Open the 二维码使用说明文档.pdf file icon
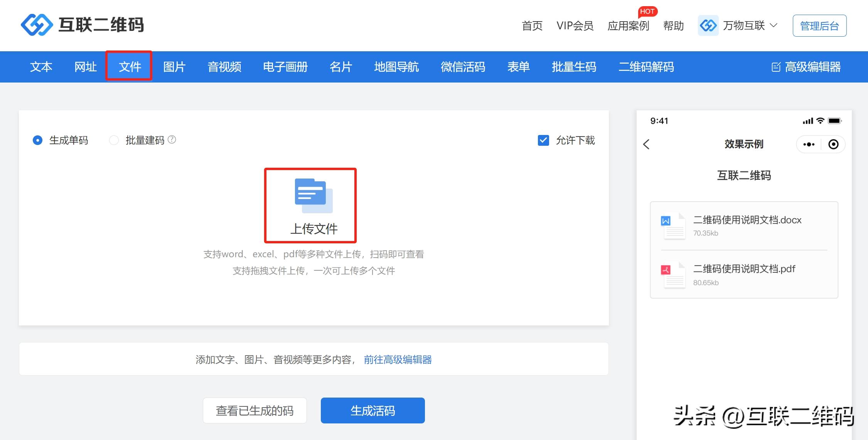868x440 pixels. [673, 275]
